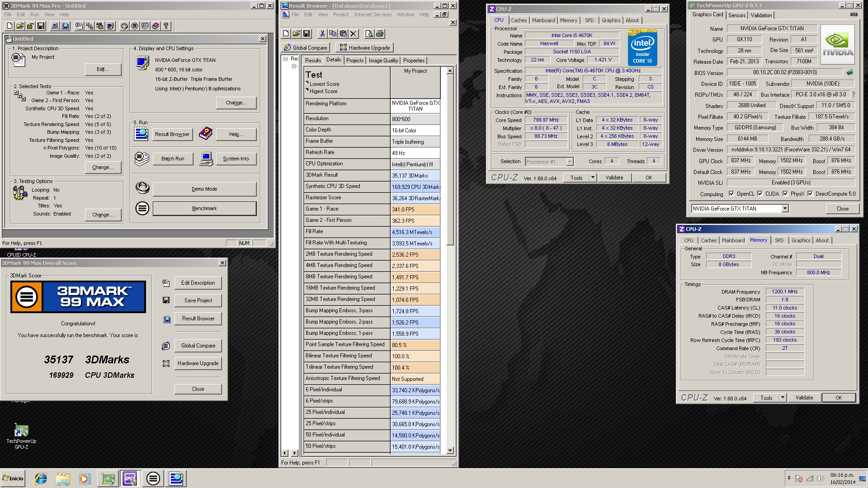Click the Batch Run button

click(x=173, y=159)
